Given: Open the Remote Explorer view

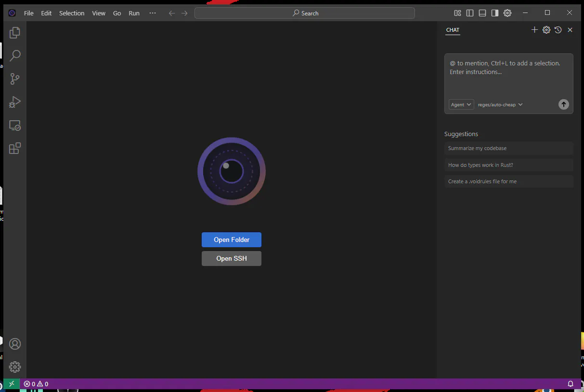Looking at the screenshot, I should pyautogui.click(x=15, y=126).
